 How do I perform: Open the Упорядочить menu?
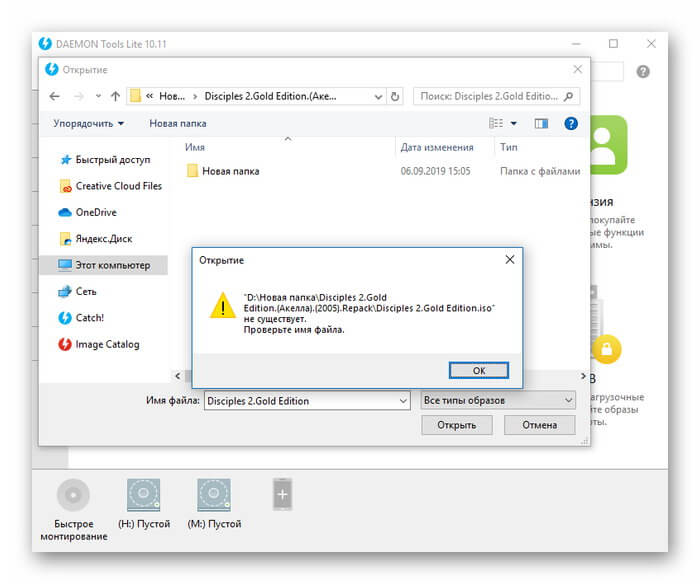click(88, 124)
